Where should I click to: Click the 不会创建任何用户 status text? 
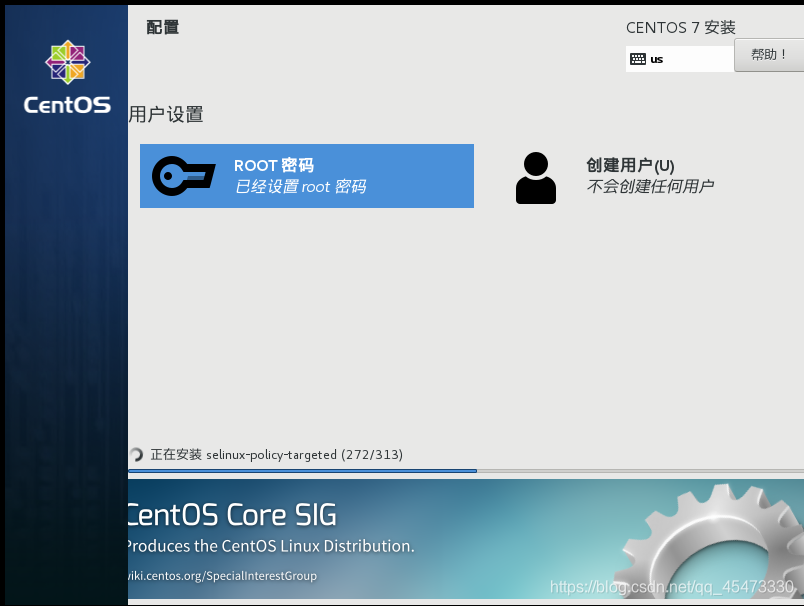click(650, 186)
